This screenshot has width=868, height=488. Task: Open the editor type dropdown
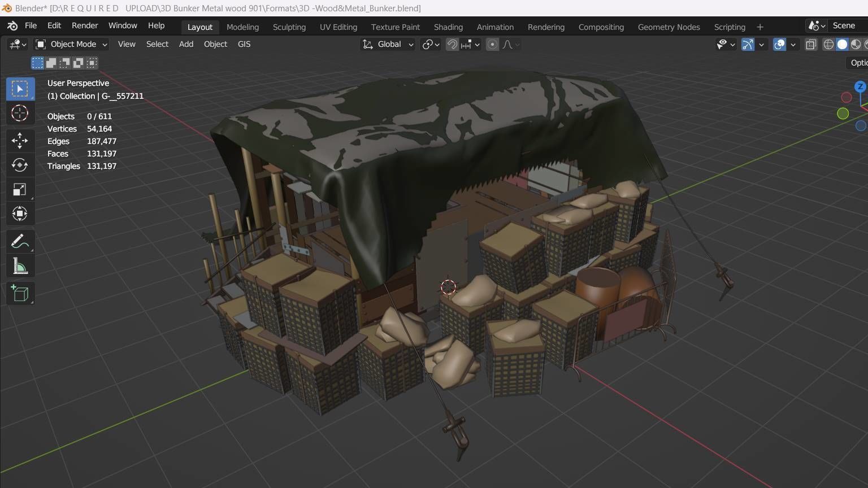pos(17,44)
